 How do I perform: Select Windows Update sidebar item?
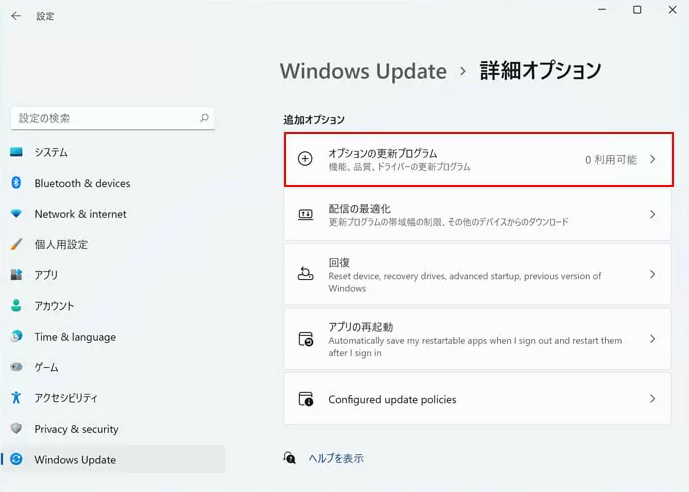[x=112, y=459]
